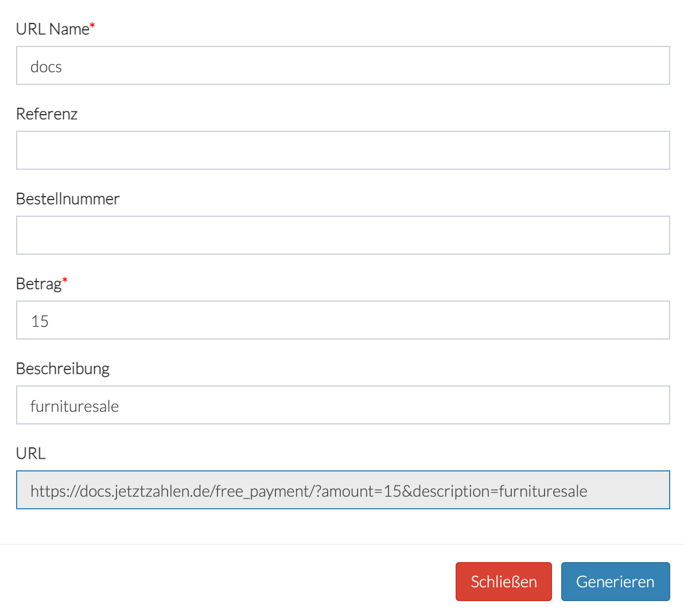The width and height of the screenshot is (684, 616).
Task: Click the Referenz label
Action: (46, 114)
